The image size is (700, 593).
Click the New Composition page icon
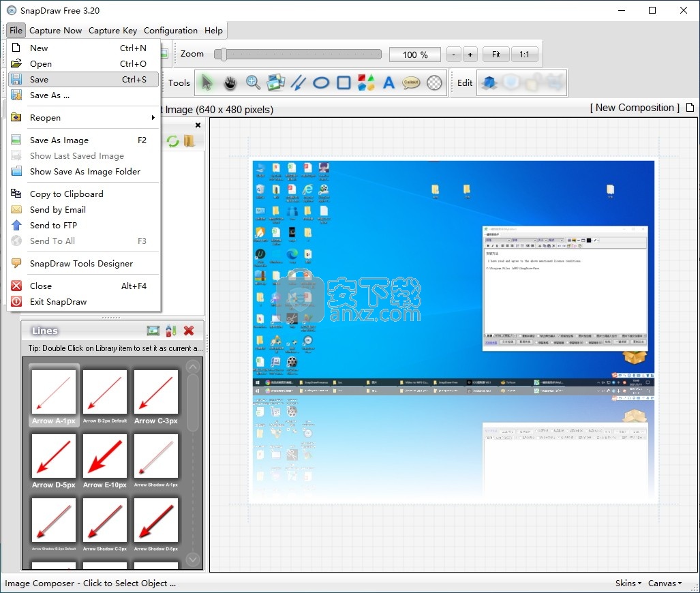[x=690, y=107]
